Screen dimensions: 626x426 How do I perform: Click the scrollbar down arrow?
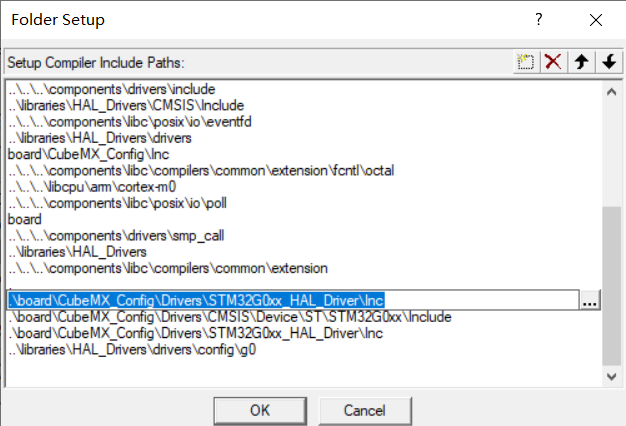coord(612,377)
